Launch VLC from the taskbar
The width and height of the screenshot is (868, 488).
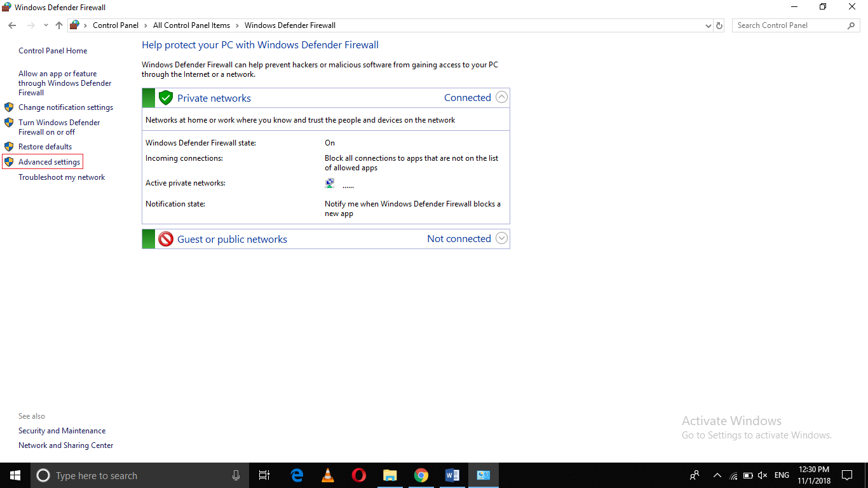pos(327,475)
